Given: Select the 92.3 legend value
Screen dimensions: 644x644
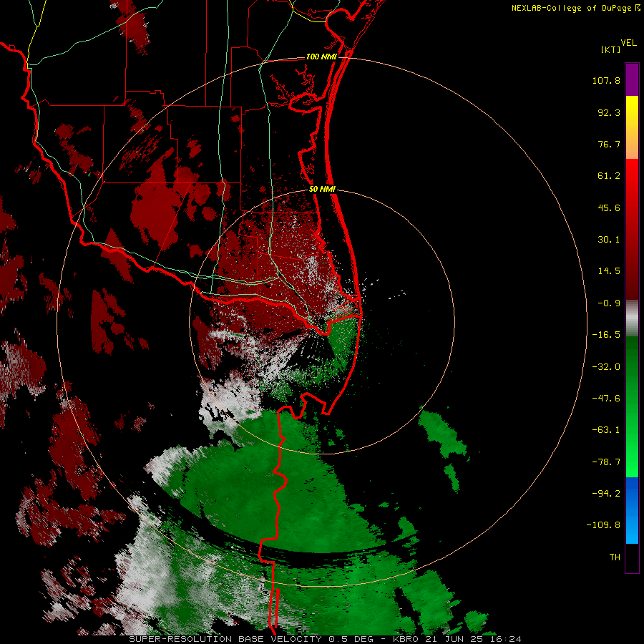Looking at the screenshot, I should (x=609, y=112).
